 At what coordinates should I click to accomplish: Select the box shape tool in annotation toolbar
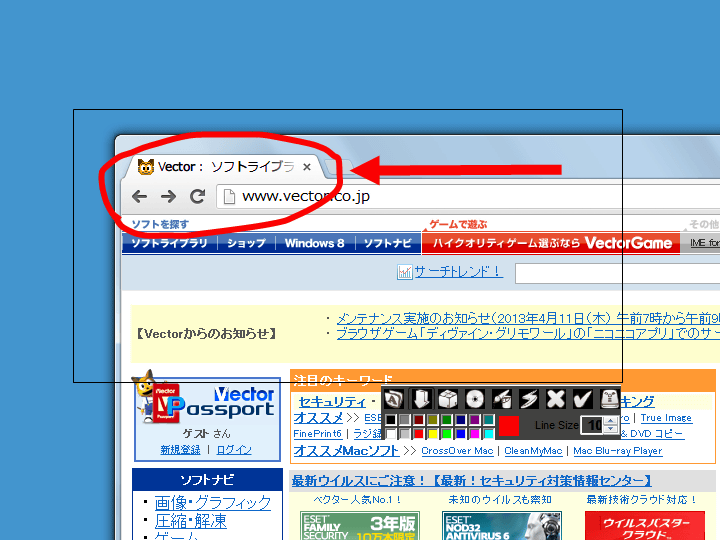(448, 399)
